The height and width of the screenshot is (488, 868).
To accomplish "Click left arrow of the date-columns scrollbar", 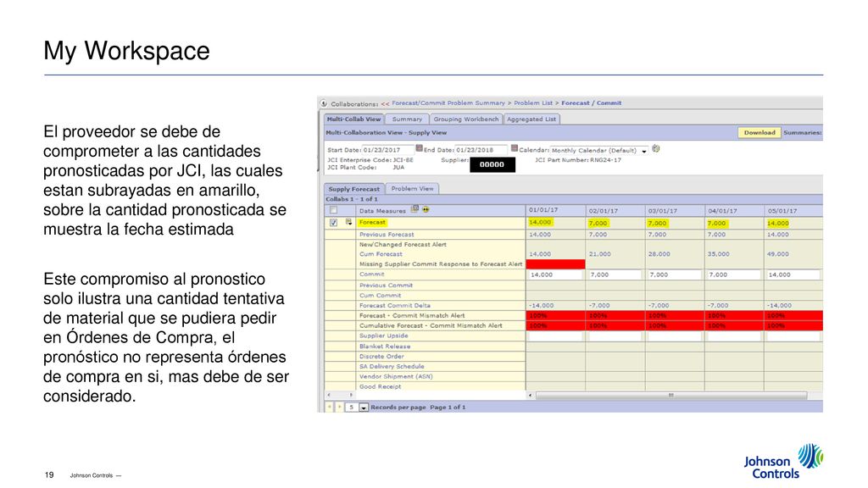I will tap(531, 395).
